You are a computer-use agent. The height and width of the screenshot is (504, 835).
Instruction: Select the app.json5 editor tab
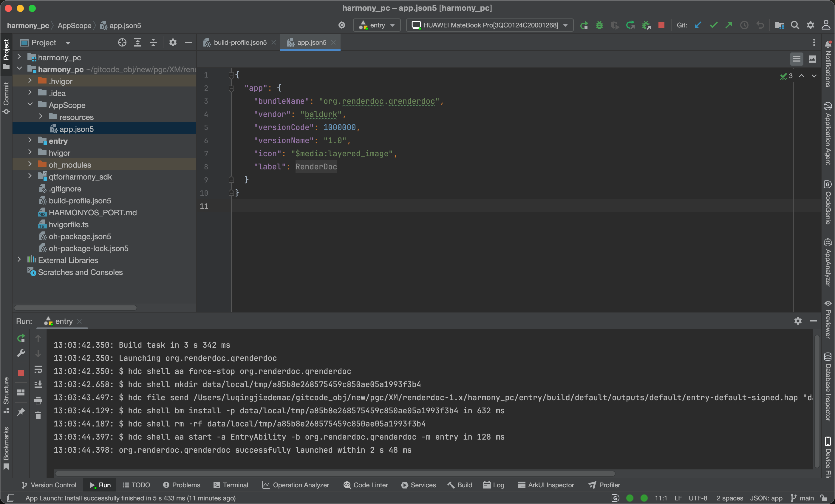coord(311,43)
